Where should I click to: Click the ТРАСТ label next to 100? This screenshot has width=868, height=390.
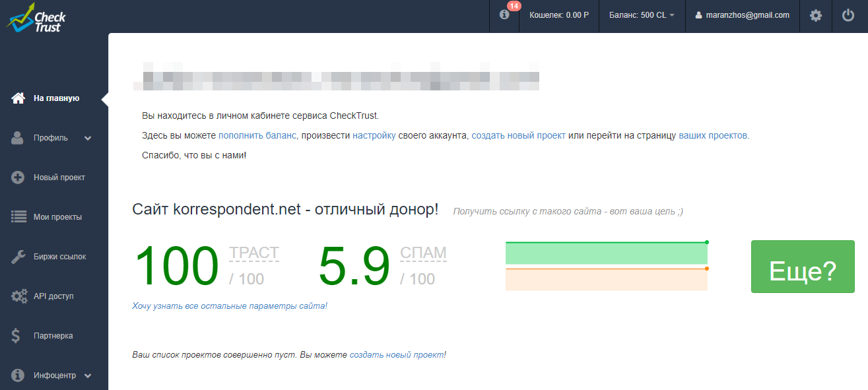[254, 253]
